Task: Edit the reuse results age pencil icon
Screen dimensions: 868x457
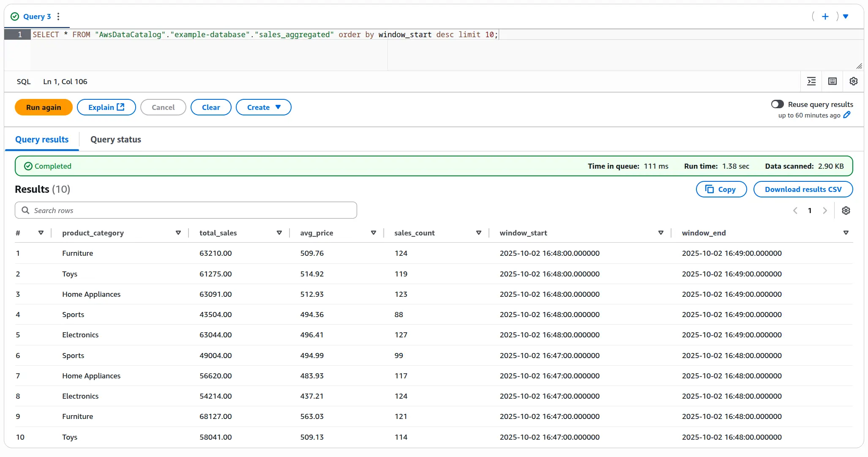Action: tap(846, 115)
